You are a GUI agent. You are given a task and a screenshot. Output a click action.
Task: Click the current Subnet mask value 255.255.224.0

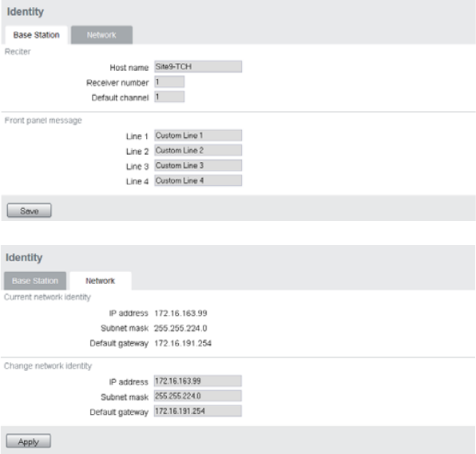point(180,329)
